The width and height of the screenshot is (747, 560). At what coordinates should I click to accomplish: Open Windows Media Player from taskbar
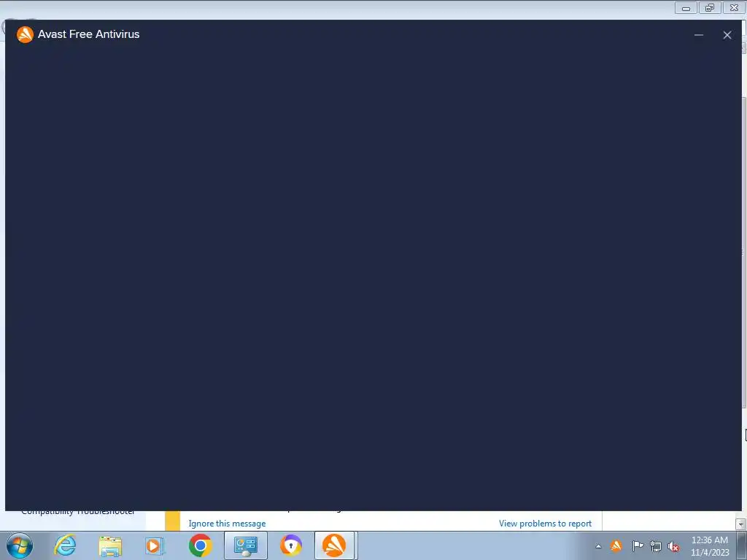click(155, 545)
